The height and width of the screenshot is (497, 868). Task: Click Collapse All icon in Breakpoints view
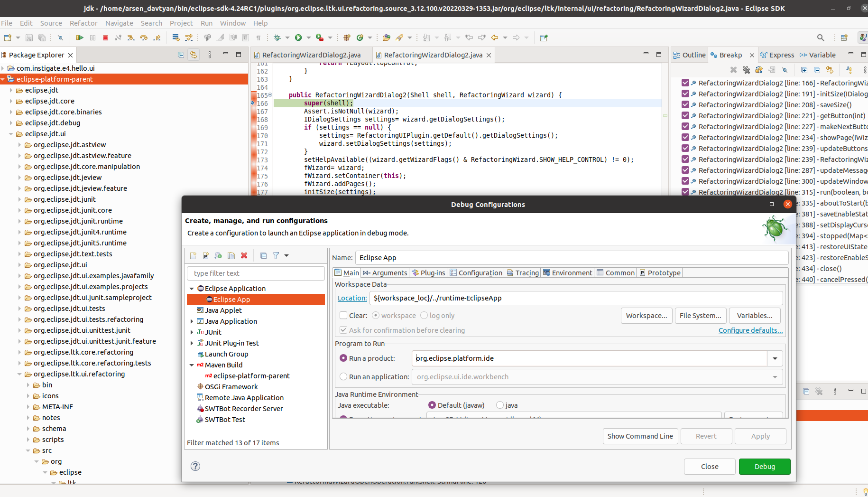pos(817,70)
